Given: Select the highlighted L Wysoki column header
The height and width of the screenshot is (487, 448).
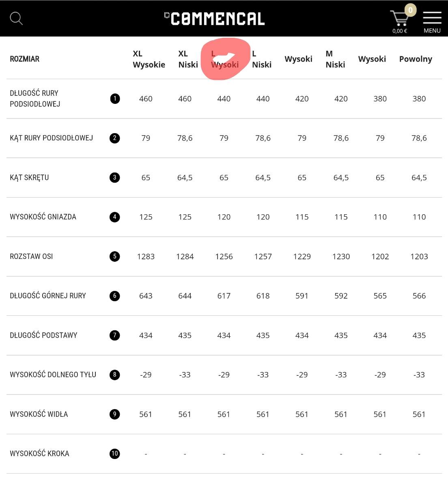Looking at the screenshot, I should (x=225, y=59).
